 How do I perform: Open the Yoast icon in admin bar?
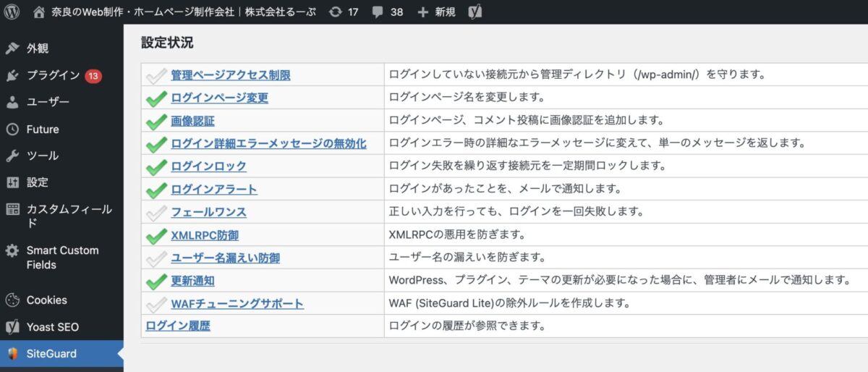[475, 12]
